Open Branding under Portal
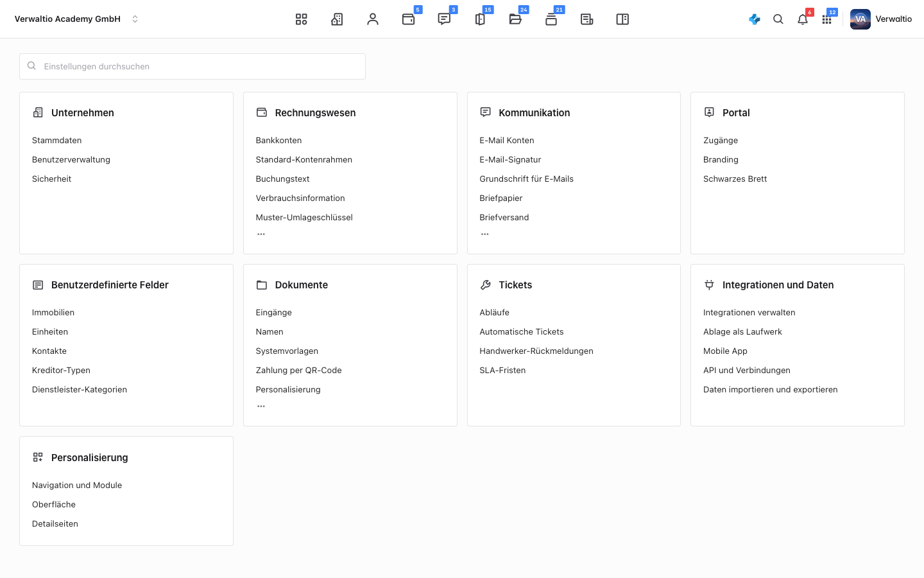924x578 pixels. [721, 160]
